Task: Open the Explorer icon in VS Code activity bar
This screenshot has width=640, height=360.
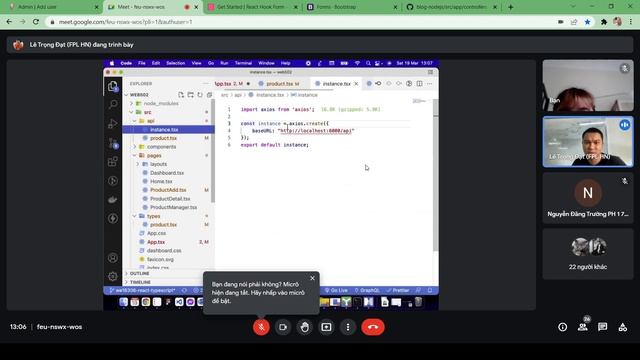Action: click(113, 86)
